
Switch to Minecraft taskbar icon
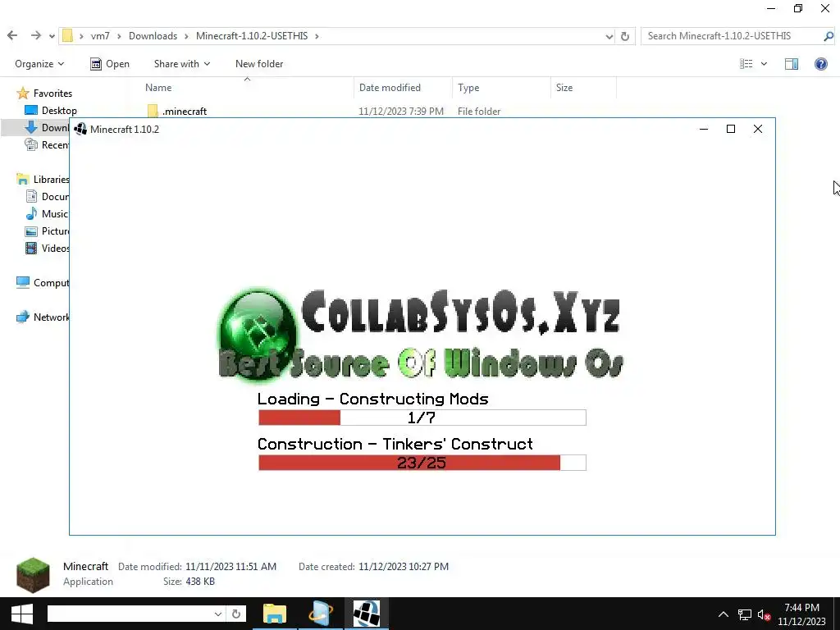click(x=367, y=614)
